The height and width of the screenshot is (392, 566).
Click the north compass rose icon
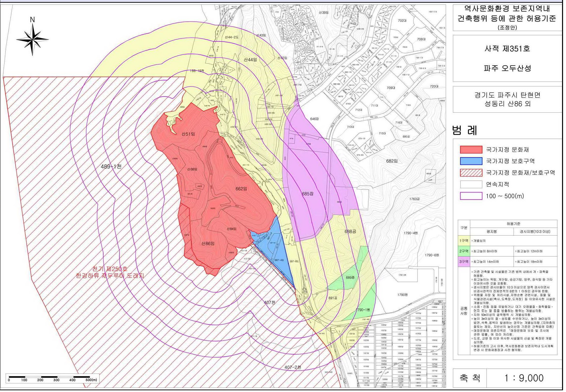point(32,39)
